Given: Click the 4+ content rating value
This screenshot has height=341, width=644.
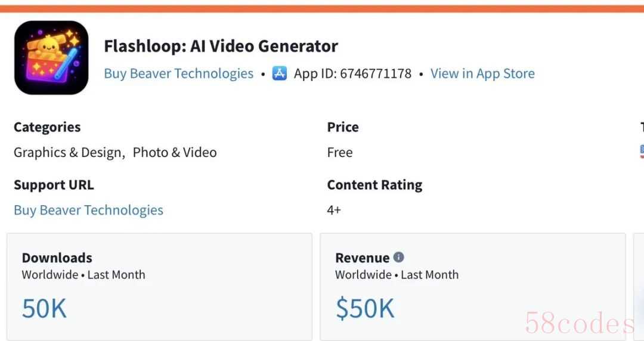Looking at the screenshot, I should (334, 210).
